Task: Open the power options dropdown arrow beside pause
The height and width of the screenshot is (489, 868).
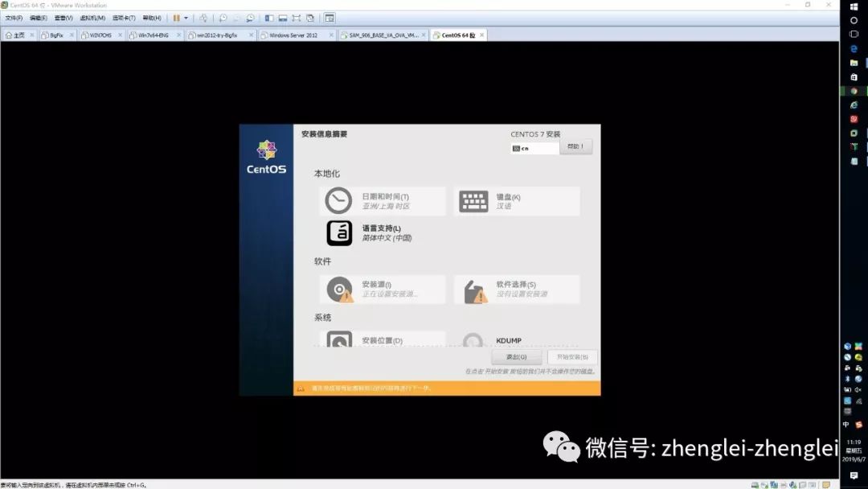Action: (186, 18)
